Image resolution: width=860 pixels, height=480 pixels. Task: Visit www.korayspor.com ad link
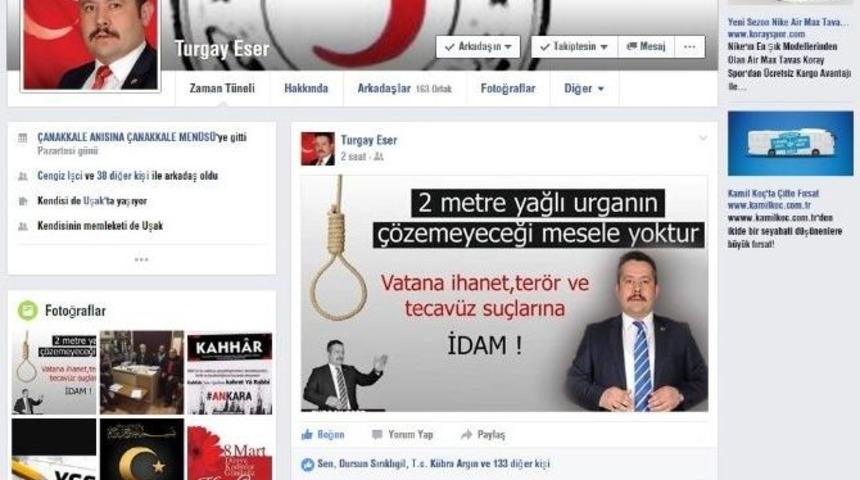click(766, 34)
